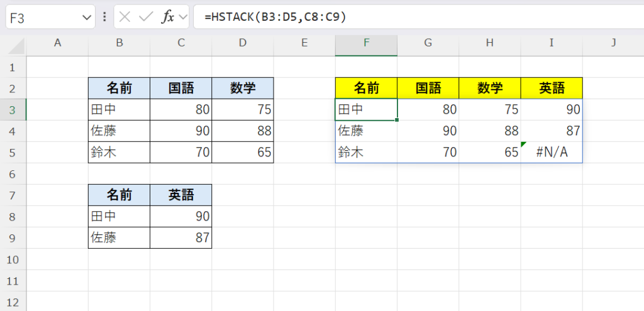Expand the formula bar function dropdown chevron
Screen dimensions: 644x311
tap(183, 18)
